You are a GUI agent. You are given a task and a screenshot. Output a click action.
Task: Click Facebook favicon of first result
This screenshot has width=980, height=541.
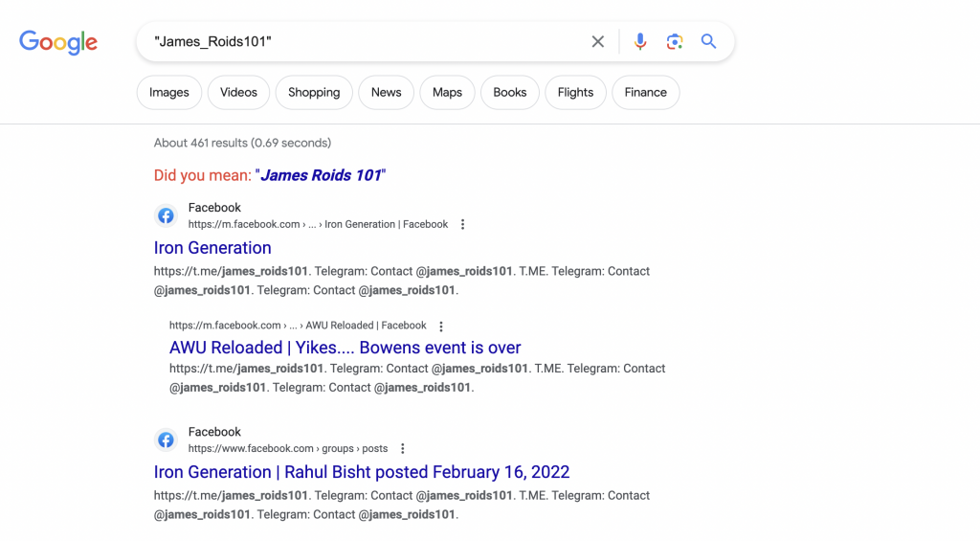click(x=166, y=215)
